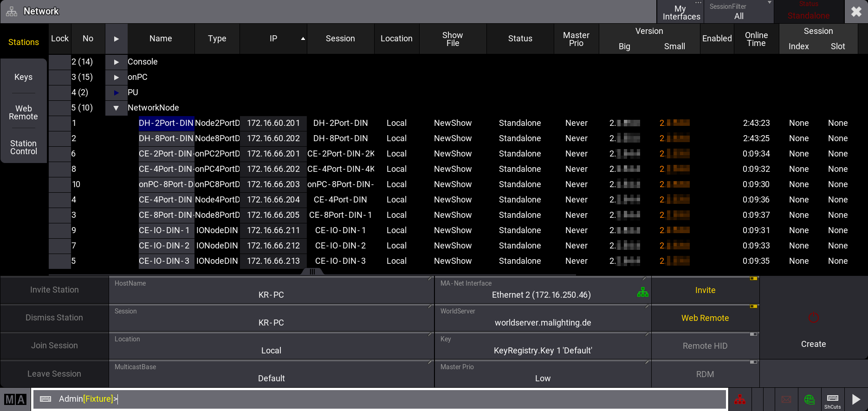The height and width of the screenshot is (411, 868).
Task: Click the play arrow in bottom right corner
Action: [x=856, y=399]
